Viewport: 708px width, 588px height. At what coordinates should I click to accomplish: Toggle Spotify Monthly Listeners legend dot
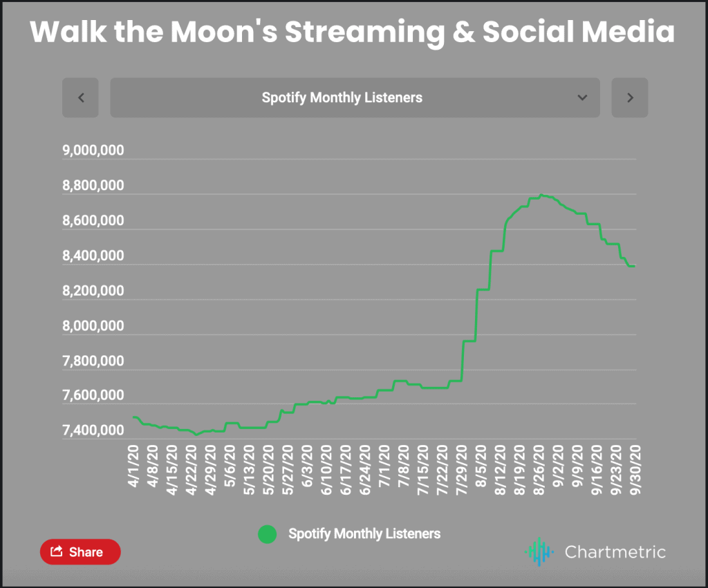pyautogui.click(x=267, y=534)
